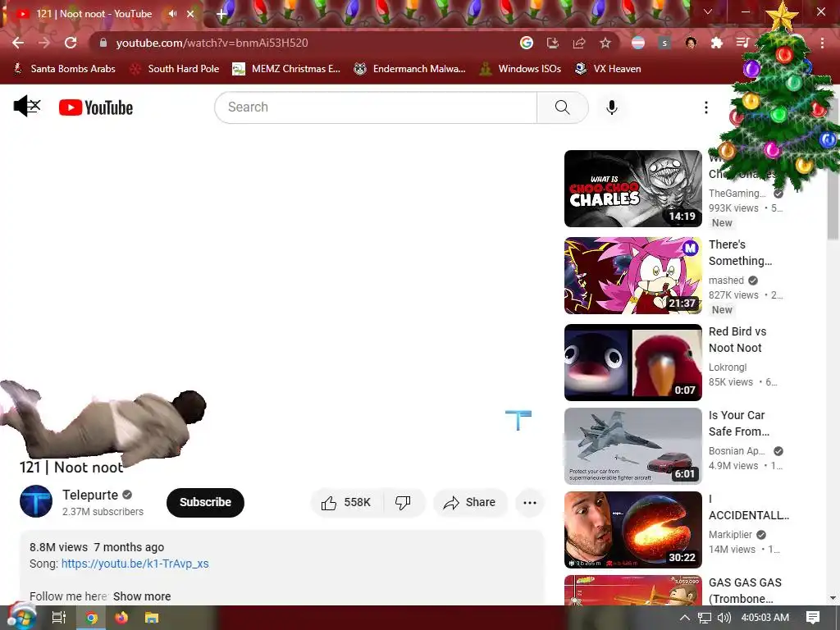Open the There's Something thumbnail by mashed
Image resolution: width=840 pixels, height=630 pixels.
tap(632, 276)
